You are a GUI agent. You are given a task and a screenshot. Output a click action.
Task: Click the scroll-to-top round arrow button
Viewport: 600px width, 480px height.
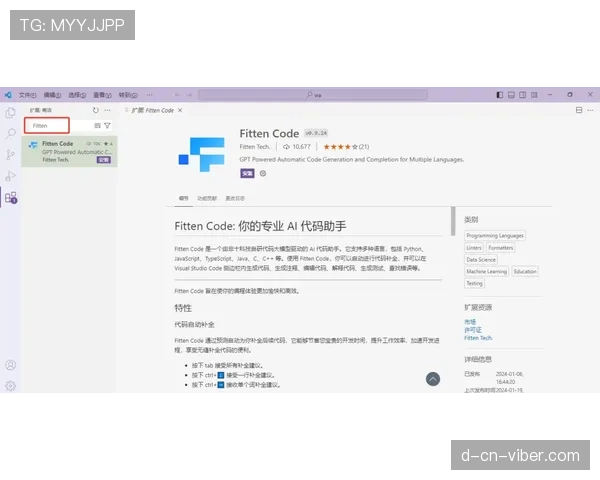pos(433,379)
